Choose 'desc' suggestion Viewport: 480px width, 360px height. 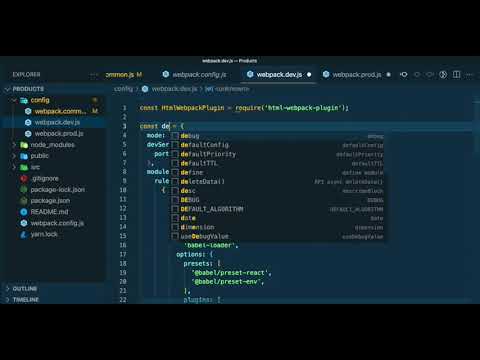tap(277, 191)
